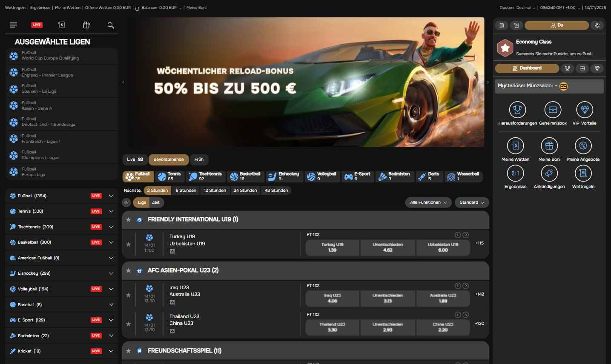Open the Dashboard button
Viewport: 611px width, 364px height.
[x=527, y=68]
